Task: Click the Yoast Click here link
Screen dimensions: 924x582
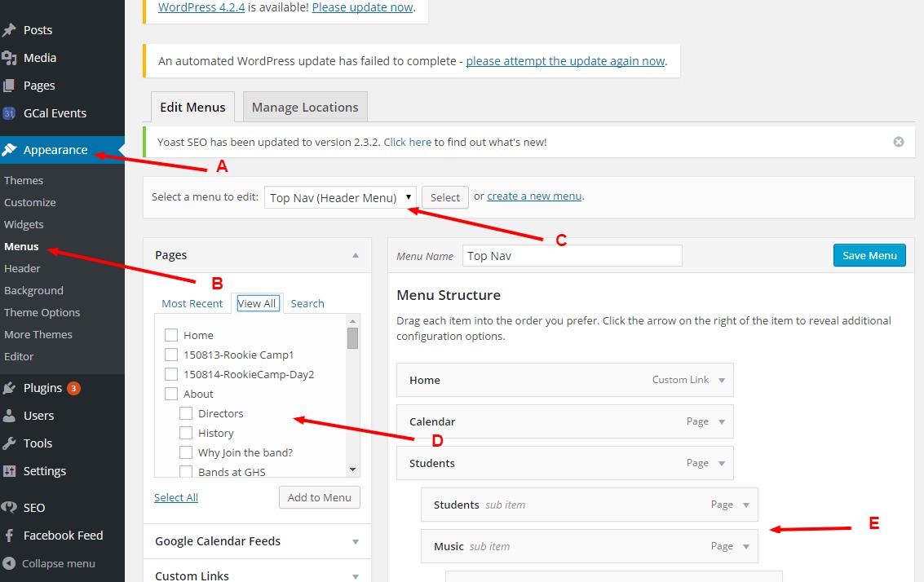Action: click(407, 142)
